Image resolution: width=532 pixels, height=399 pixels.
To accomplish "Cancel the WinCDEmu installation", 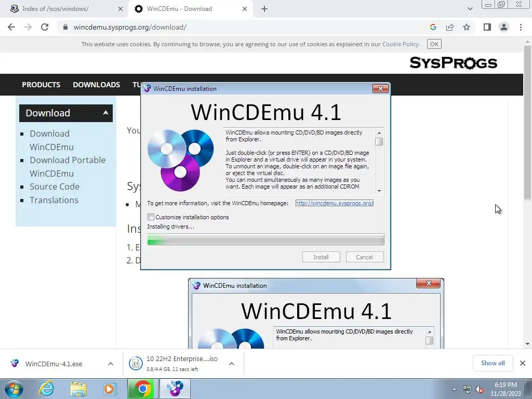I will [365, 257].
